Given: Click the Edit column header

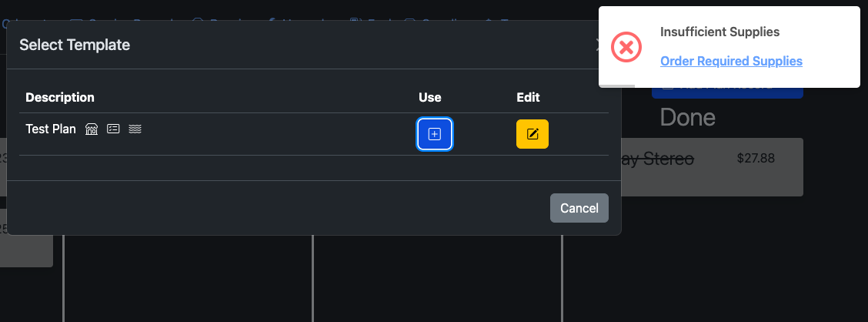Looking at the screenshot, I should (x=528, y=97).
